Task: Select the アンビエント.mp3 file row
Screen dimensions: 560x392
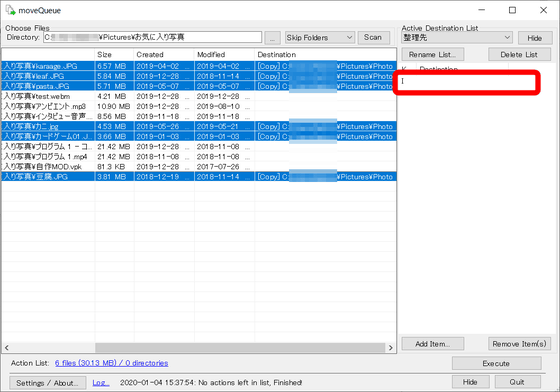Action: coord(199,106)
